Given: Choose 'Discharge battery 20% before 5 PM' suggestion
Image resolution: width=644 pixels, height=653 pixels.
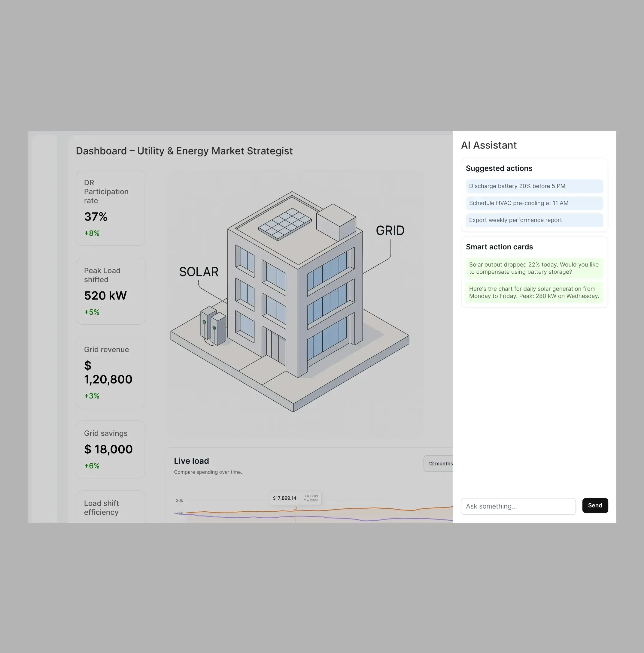Looking at the screenshot, I should pyautogui.click(x=534, y=186).
